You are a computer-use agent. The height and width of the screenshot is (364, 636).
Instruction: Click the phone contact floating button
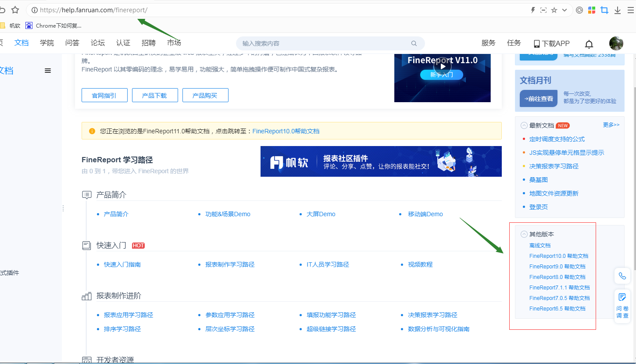pos(622,276)
